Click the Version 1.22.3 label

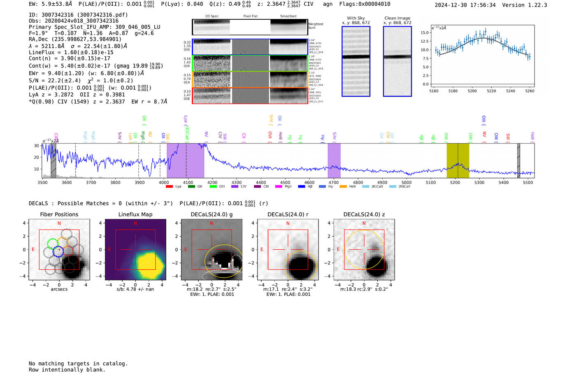click(525, 5)
